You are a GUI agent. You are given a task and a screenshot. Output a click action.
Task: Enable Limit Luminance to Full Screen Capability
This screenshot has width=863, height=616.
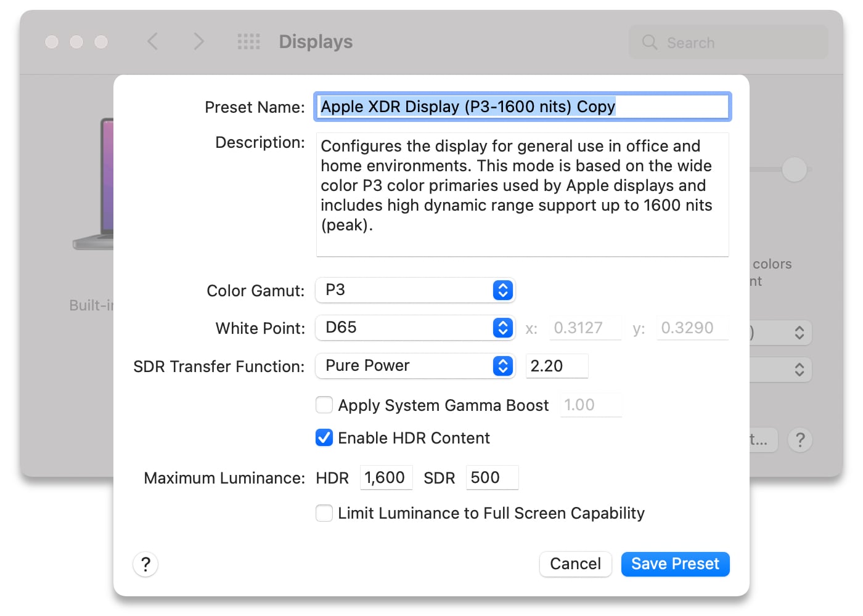point(324,513)
